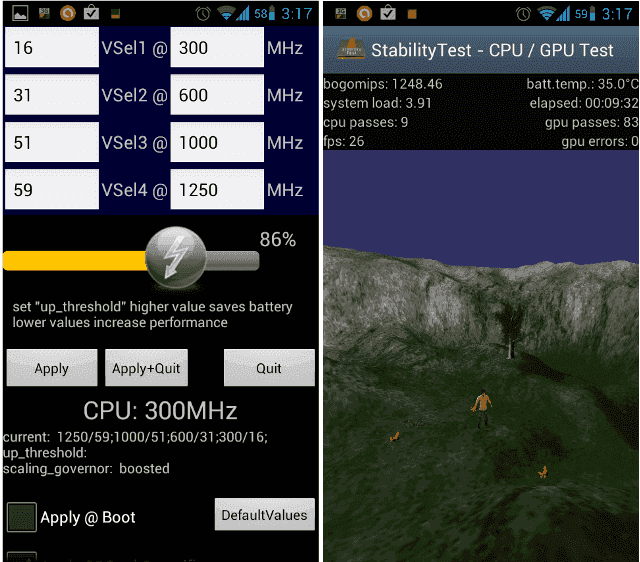
Task: Click the StabilityTest - CPU / GPU Test title
Action: click(x=492, y=50)
